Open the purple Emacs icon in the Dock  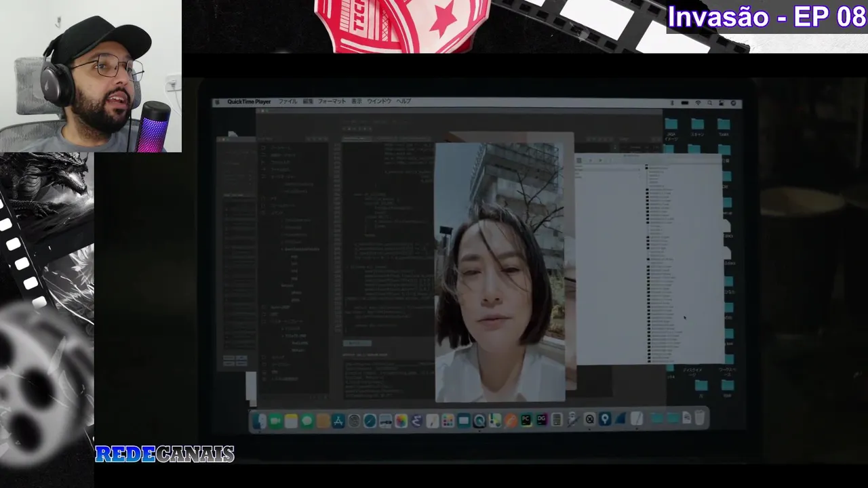click(417, 420)
